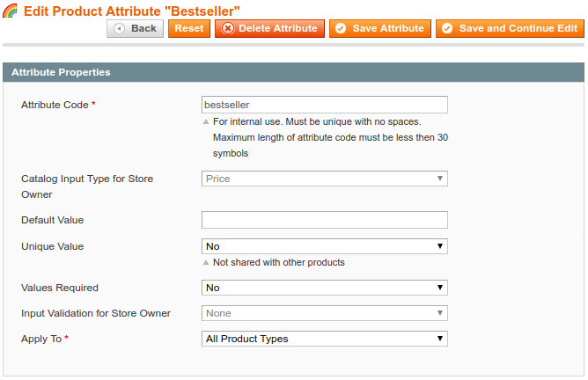Click the hint triangle beside 'Not shared with other products'
The image size is (588, 380).
[206, 263]
